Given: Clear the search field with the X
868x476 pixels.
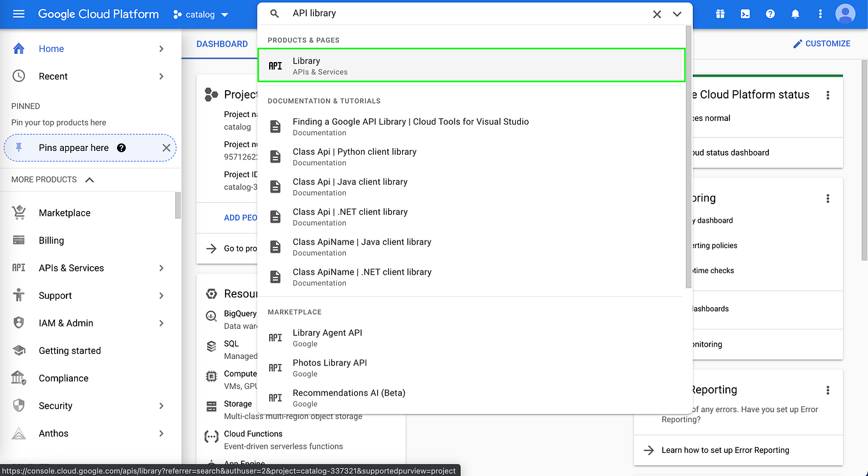Looking at the screenshot, I should (x=656, y=13).
